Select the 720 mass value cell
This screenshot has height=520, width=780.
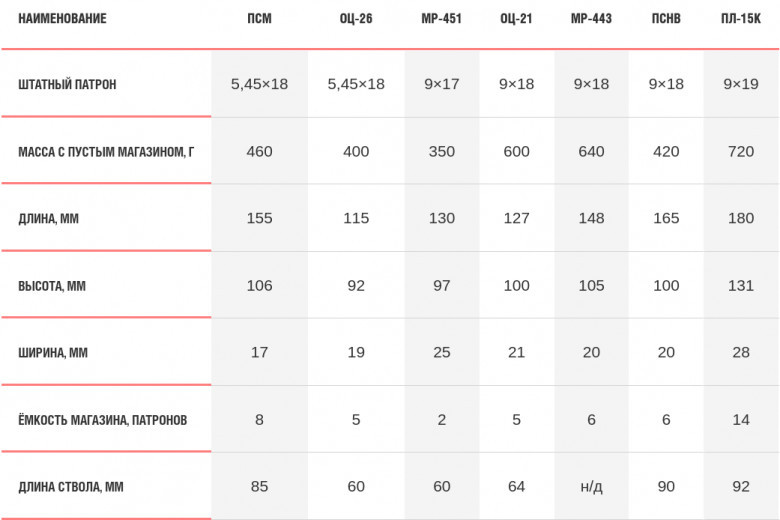point(741,151)
